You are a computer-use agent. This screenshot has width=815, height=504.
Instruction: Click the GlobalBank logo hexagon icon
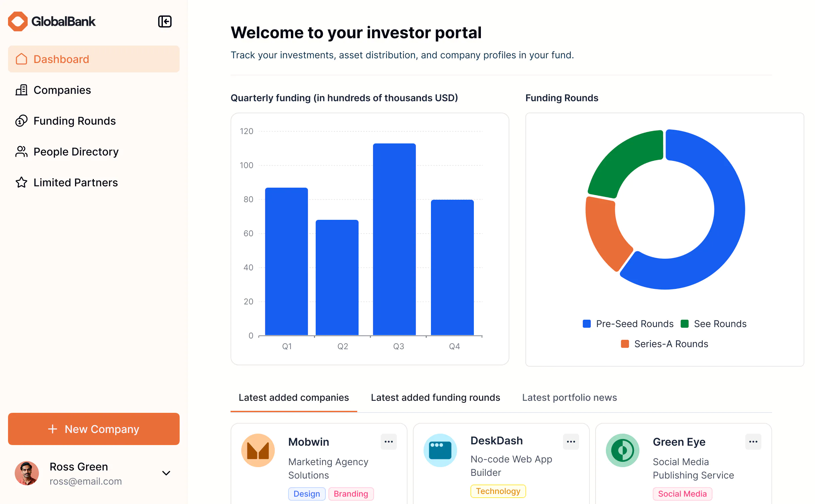pyautogui.click(x=17, y=21)
